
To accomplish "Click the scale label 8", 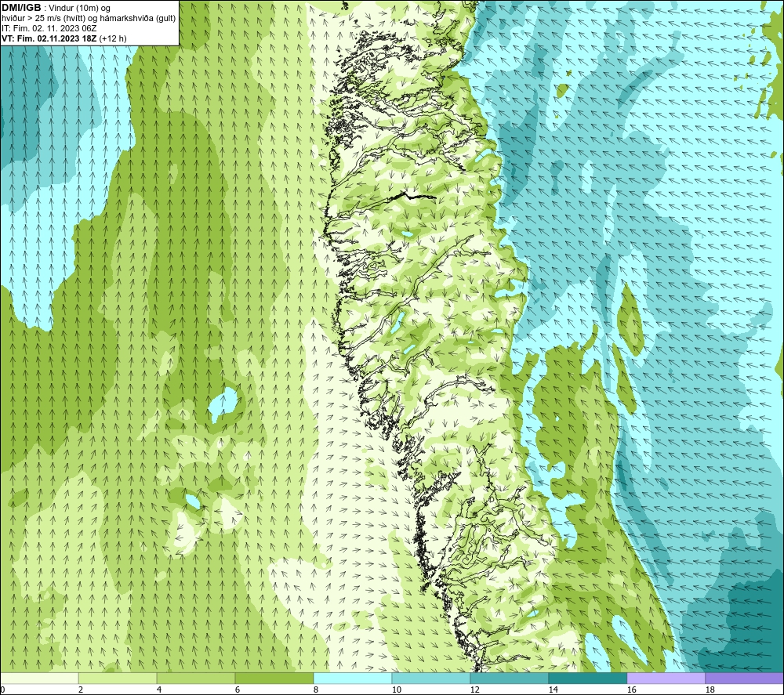I will tap(316, 690).
